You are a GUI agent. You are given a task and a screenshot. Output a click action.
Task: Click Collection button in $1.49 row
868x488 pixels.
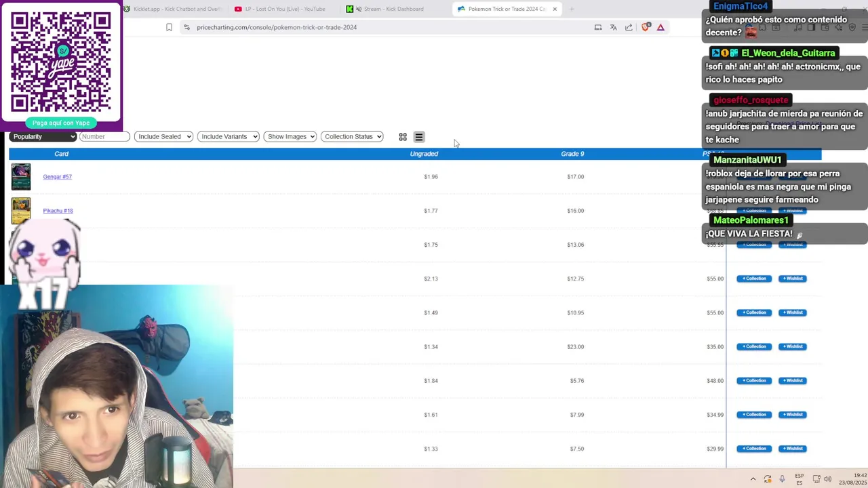754,312
